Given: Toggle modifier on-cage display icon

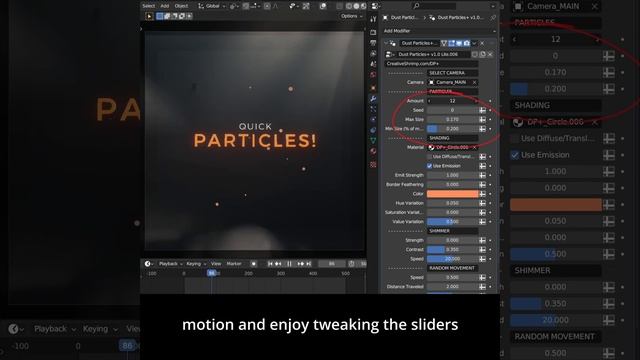Looking at the screenshot, I should coord(444,43).
